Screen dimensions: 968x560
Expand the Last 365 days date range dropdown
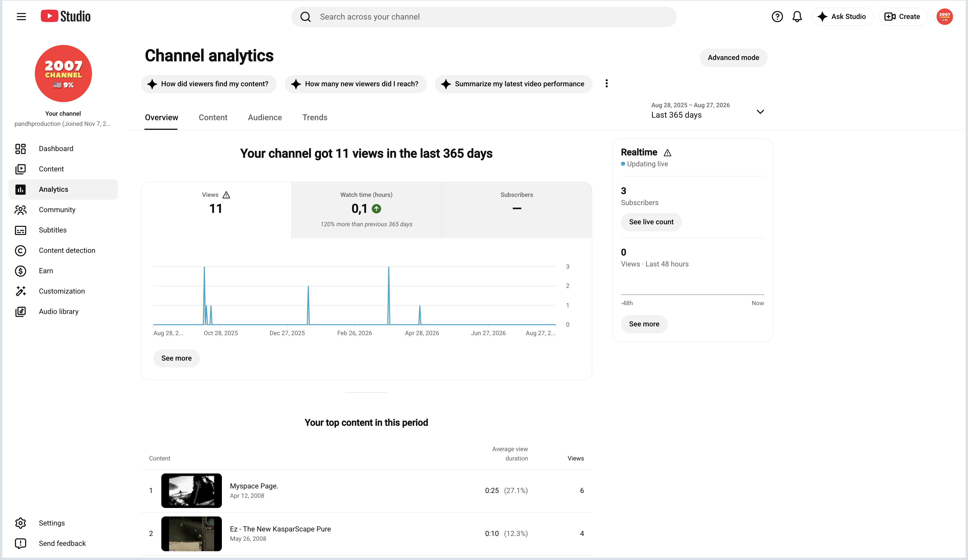pos(708,111)
